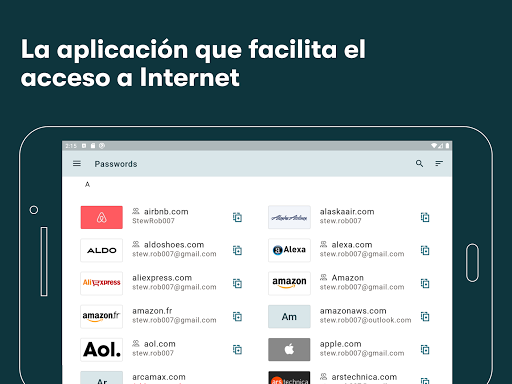Viewport: 512px width, 384px height.
Task: Copy password for aldoshoes.com
Action: click(x=237, y=250)
